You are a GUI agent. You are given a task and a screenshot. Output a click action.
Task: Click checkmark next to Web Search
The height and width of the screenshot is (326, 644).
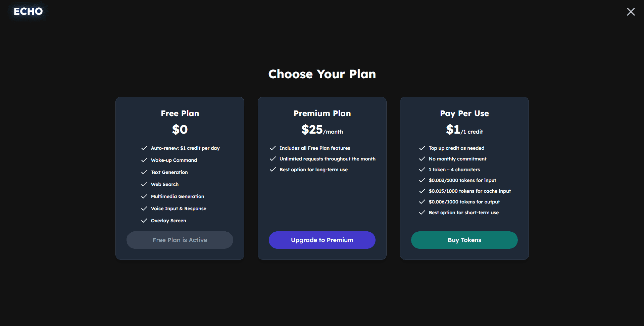pyautogui.click(x=144, y=184)
